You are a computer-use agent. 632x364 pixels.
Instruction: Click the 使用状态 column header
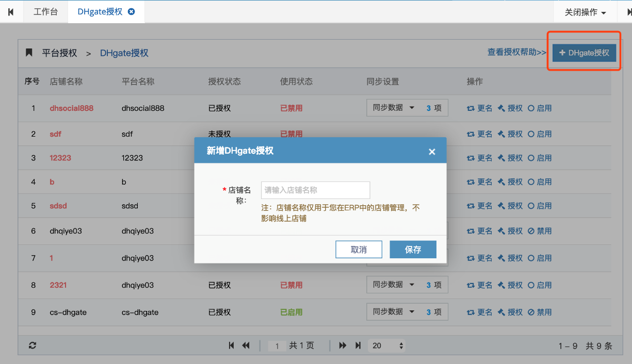pyautogui.click(x=297, y=81)
